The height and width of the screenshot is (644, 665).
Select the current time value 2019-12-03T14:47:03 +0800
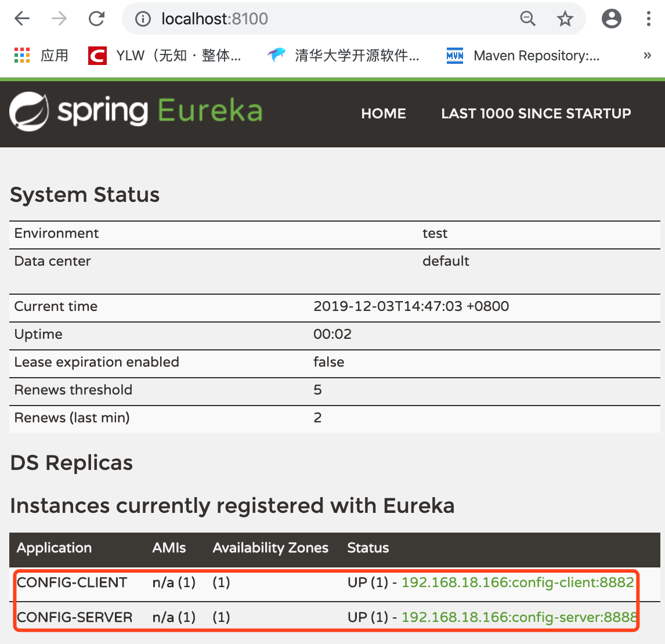point(411,306)
